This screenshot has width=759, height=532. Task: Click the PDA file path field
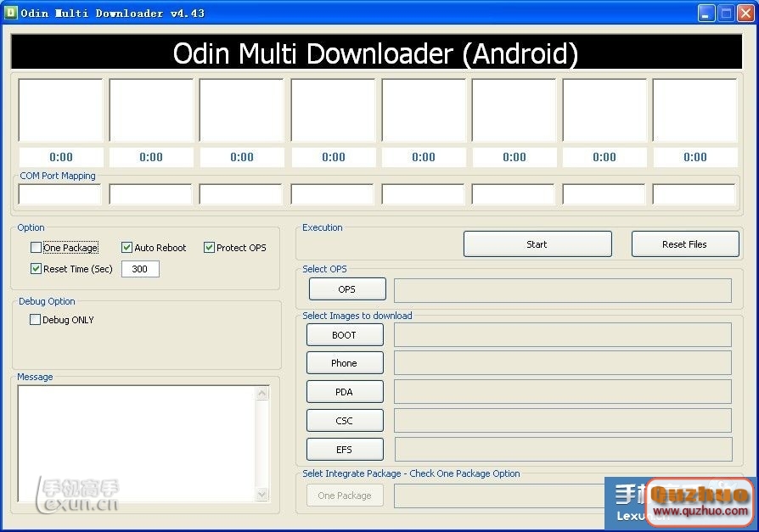click(x=563, y=392)
